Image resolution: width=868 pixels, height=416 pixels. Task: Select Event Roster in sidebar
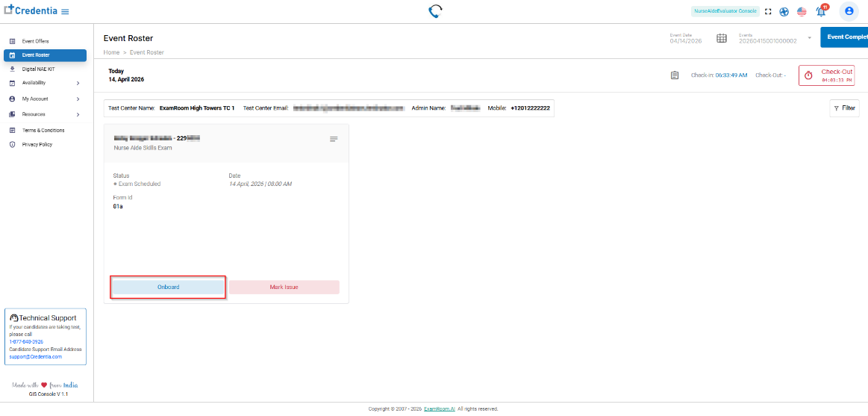point(45,55)
